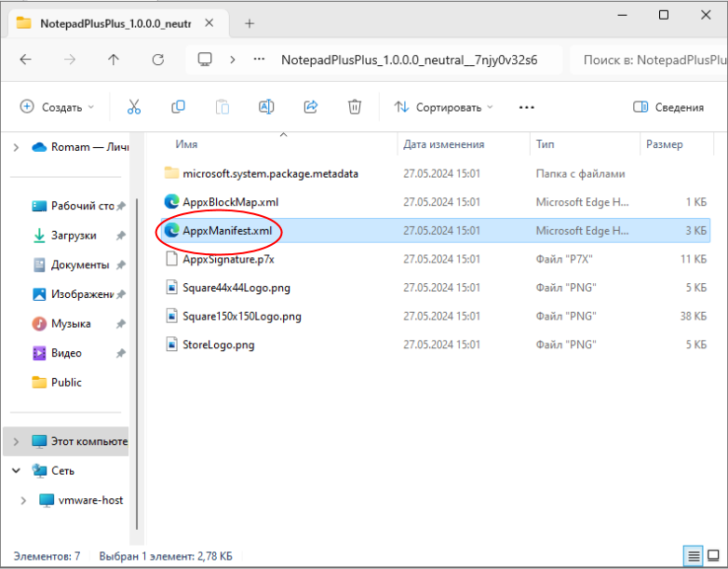Sort by Дата изменения column header
The height and width of the screenshot is (569, 728).
443,144
